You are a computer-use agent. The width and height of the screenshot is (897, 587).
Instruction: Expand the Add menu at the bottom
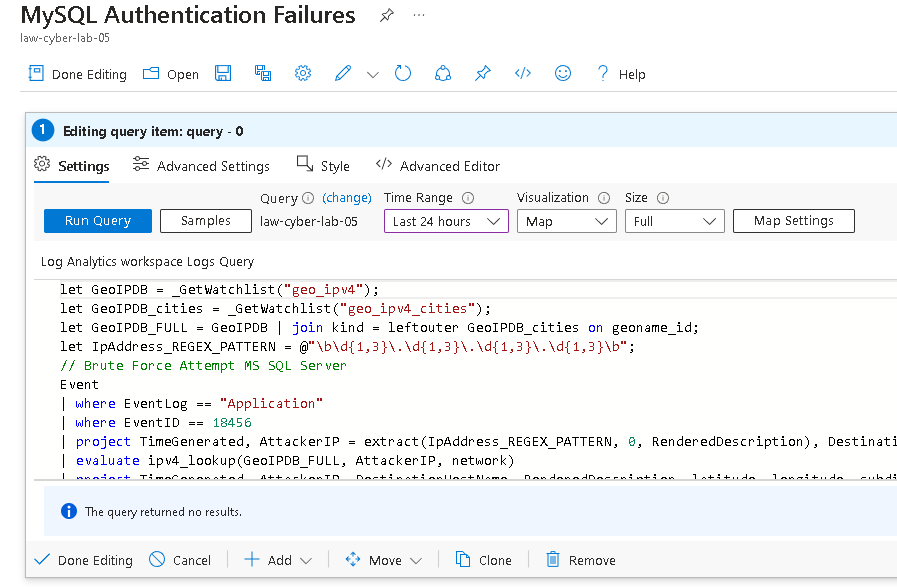point(278,560)
